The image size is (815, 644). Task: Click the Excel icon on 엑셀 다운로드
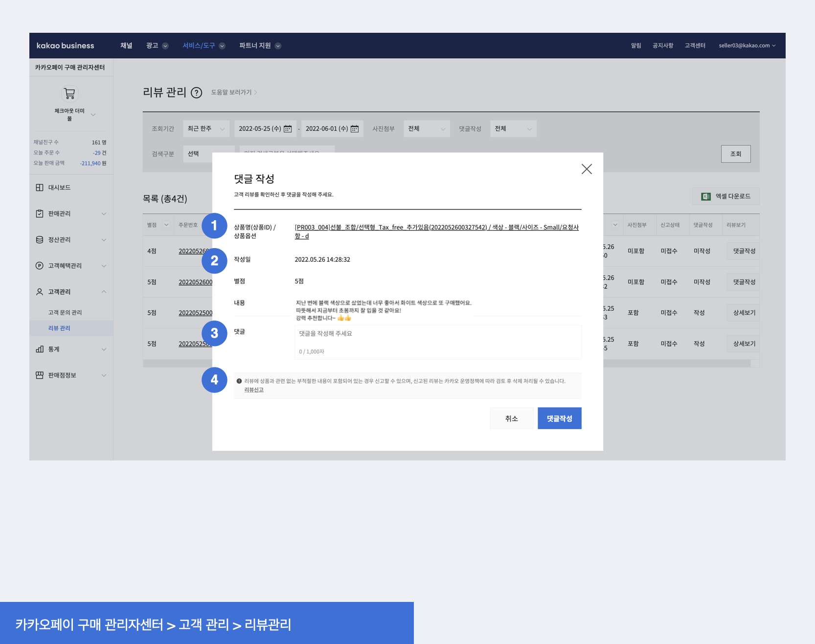point(706,196)
